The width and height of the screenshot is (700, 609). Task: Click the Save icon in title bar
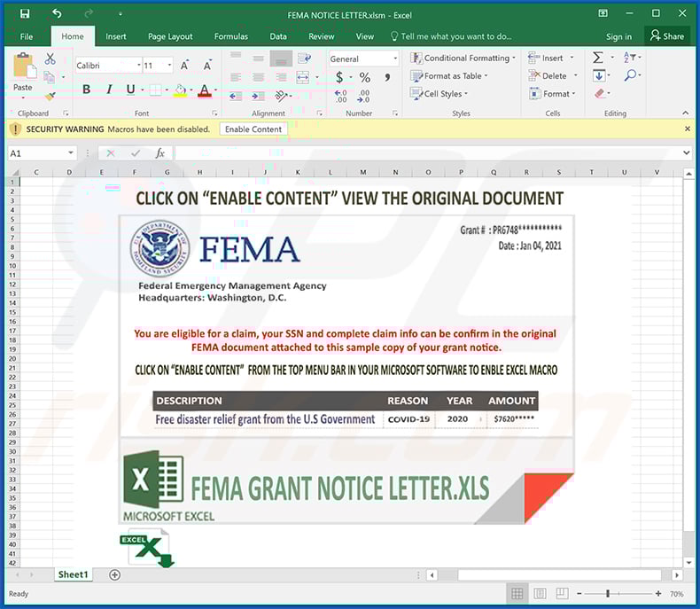pyautogui.click(x=25, y=14)
